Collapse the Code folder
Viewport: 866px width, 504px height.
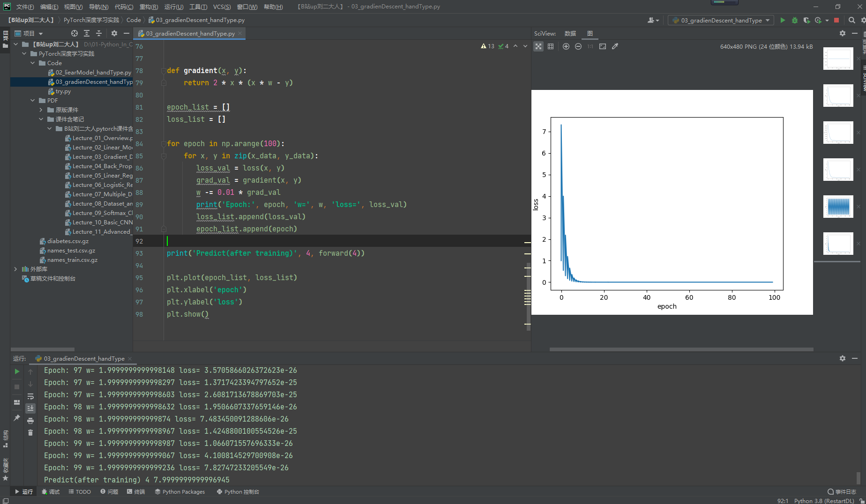click(x=33, y=63)
